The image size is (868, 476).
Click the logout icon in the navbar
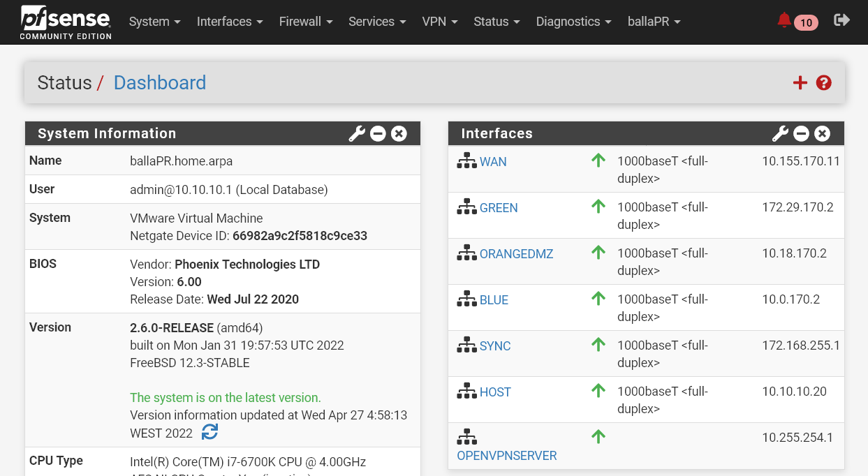click(841, 20)
